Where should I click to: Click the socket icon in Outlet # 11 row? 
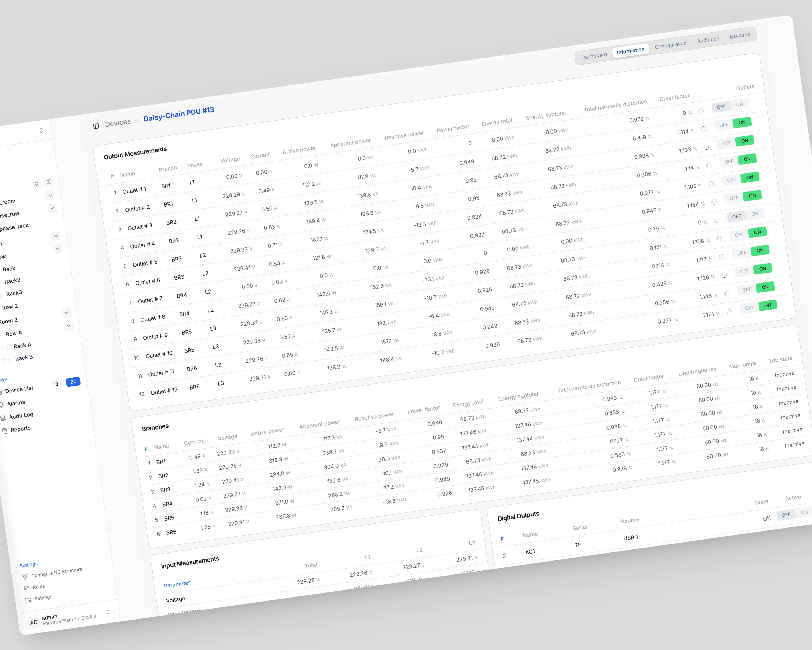coord(727,293)
